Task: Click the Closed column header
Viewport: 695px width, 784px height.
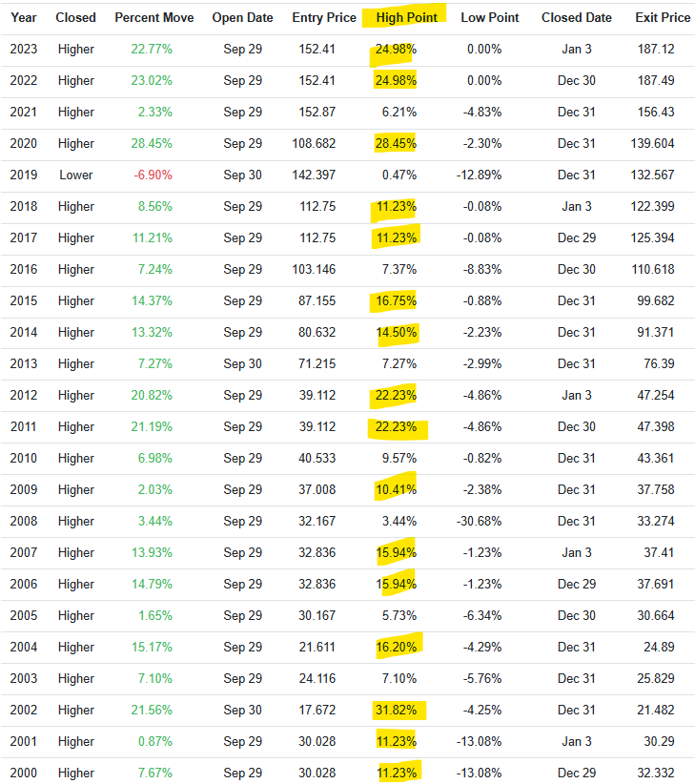Action: coord(75,17)
